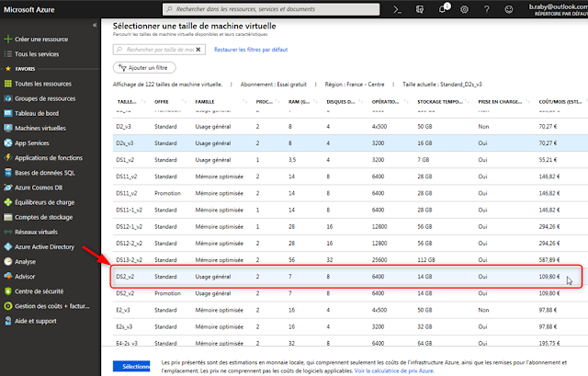Open Machines virtuelles in sidebar
This screenshot has height=376, width=588.
click(x=40, y=128)
